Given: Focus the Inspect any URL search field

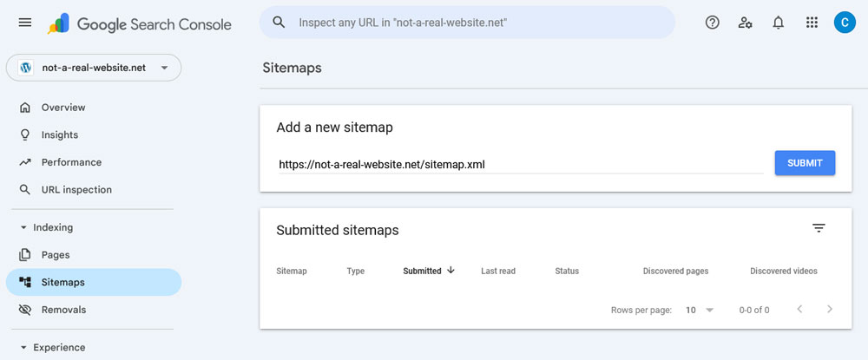Looking at the screenshot, I should (x=467, y=23).
